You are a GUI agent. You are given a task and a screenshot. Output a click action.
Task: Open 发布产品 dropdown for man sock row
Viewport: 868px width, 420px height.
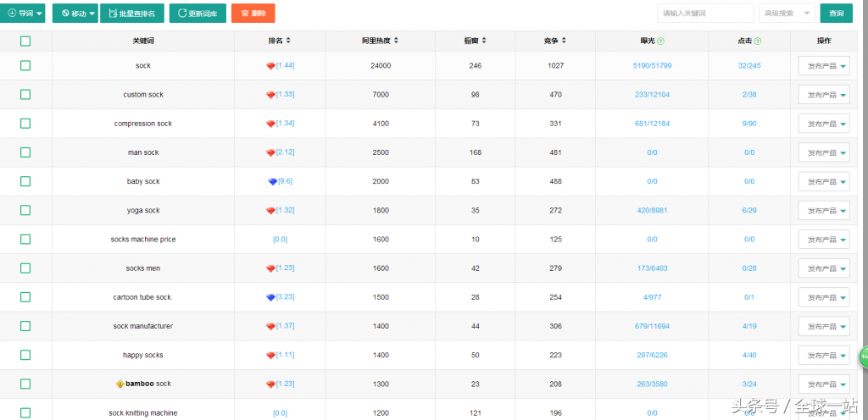[x=824, y=153]
